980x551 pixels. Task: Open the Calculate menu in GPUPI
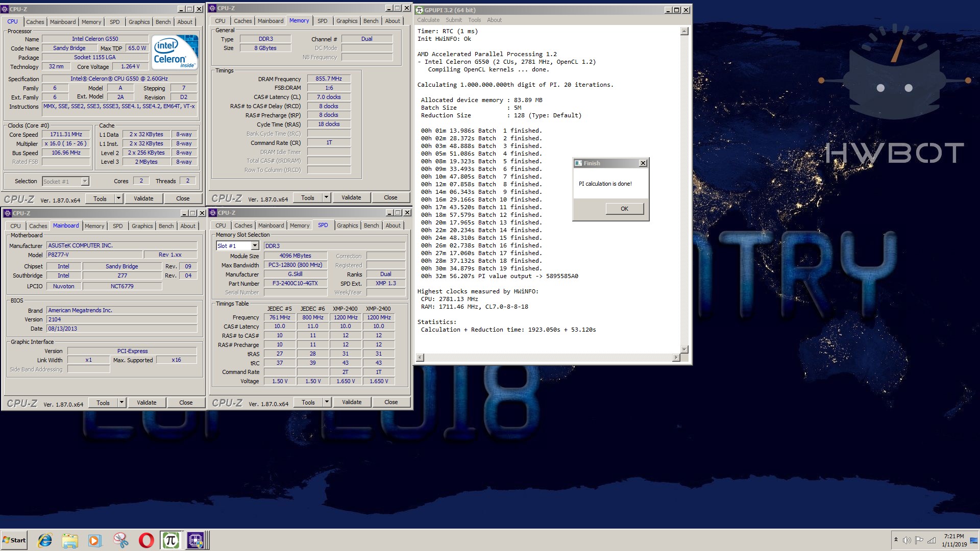tap(428, 20)
